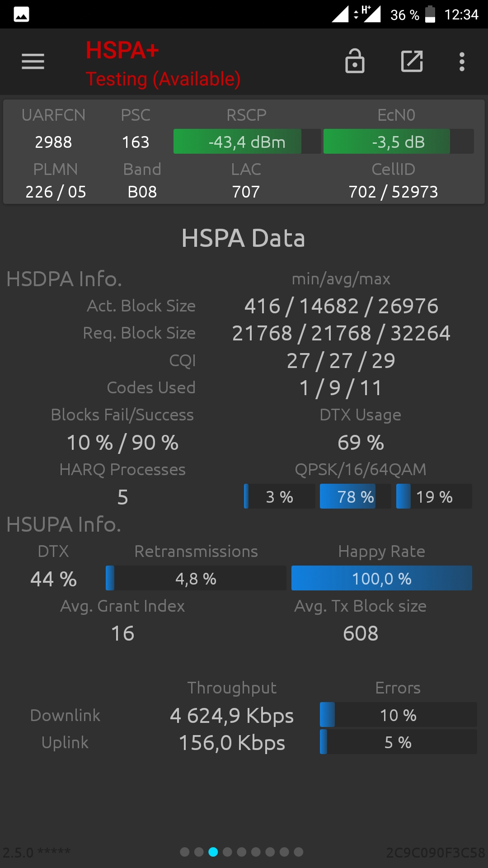Tap the battery icon in status bar
This screenshot has width=488, height=868.
click(431, 14)
